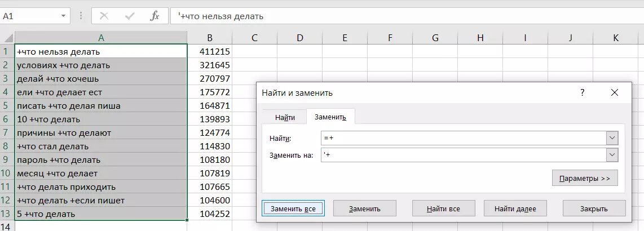Click the confirm entry checkmark icon

click(x=130, y=16)
